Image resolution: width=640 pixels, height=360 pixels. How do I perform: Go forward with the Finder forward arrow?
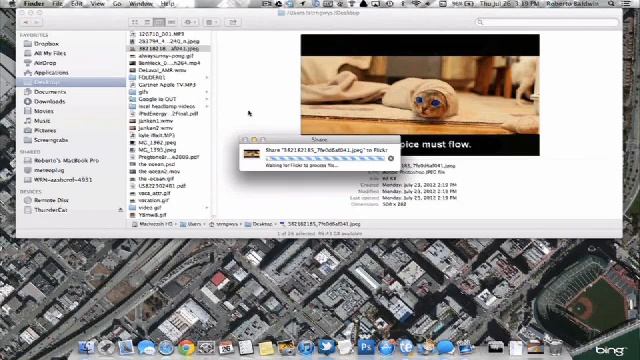[37, 22]
